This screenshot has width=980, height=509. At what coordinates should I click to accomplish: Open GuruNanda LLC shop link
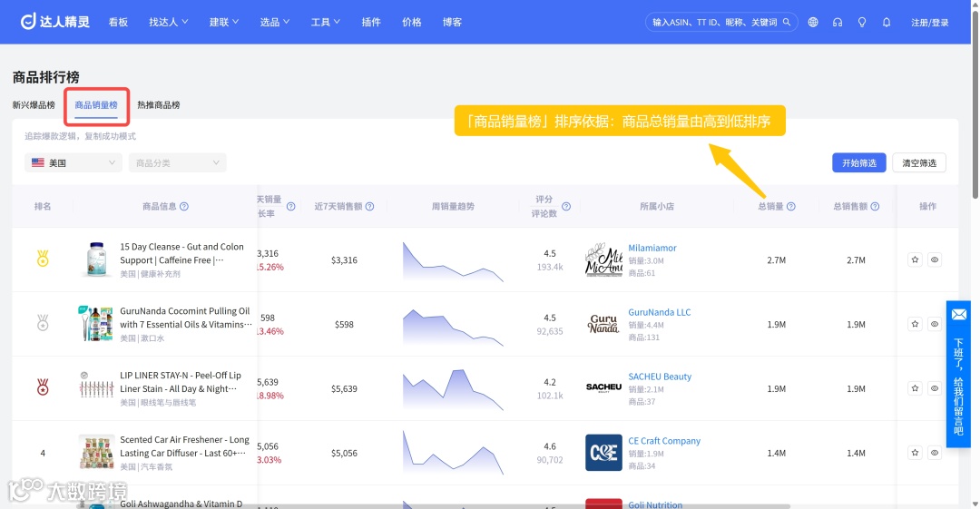pos(660,312)
